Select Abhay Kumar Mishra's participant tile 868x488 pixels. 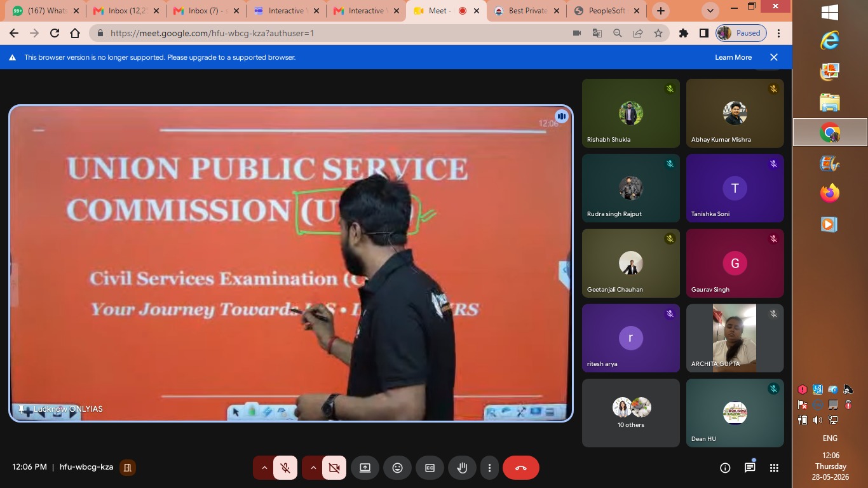735,113
